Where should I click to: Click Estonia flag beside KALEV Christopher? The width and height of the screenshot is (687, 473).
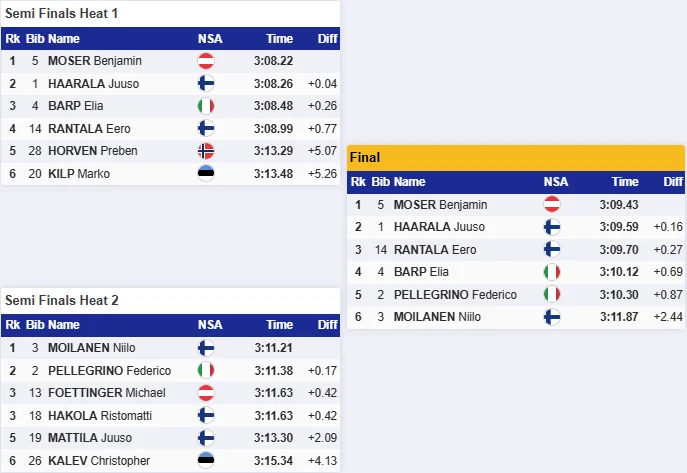(206, 460)
